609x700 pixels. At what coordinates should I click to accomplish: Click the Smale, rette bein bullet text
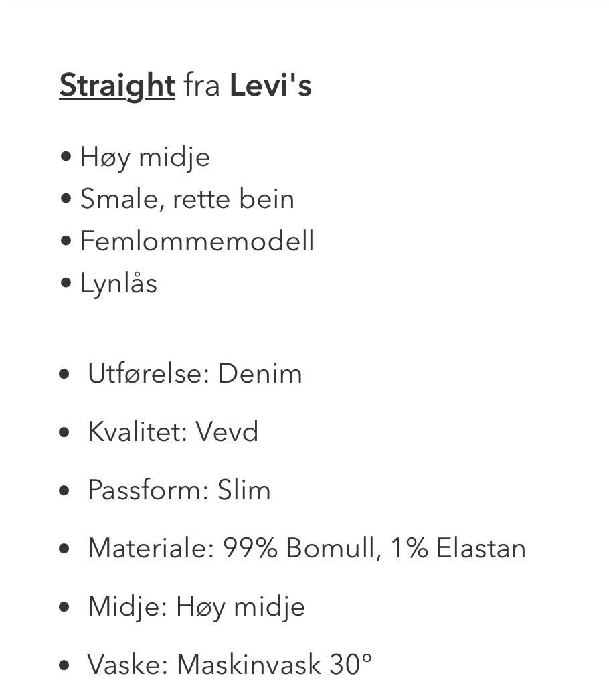pyautogui.click(x=187, y=199)
